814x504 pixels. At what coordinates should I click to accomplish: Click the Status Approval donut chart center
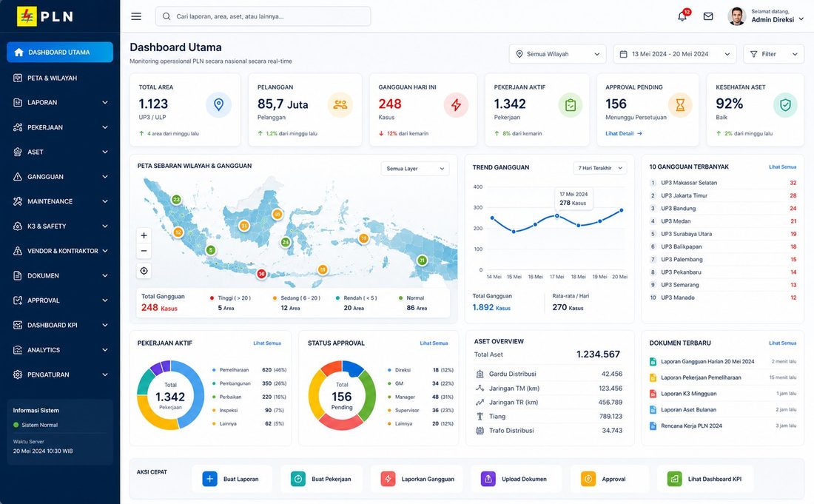pyautogui.click(x=342, y=395)
